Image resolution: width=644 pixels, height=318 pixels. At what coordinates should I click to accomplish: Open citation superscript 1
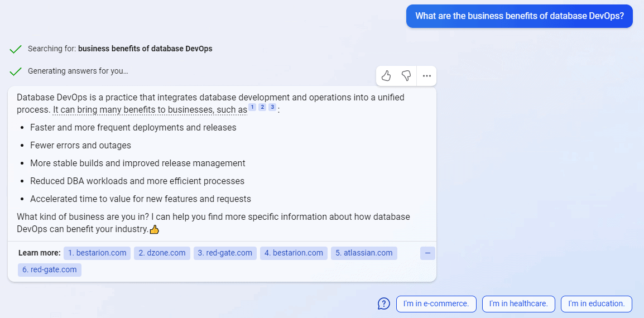[252, 107]
